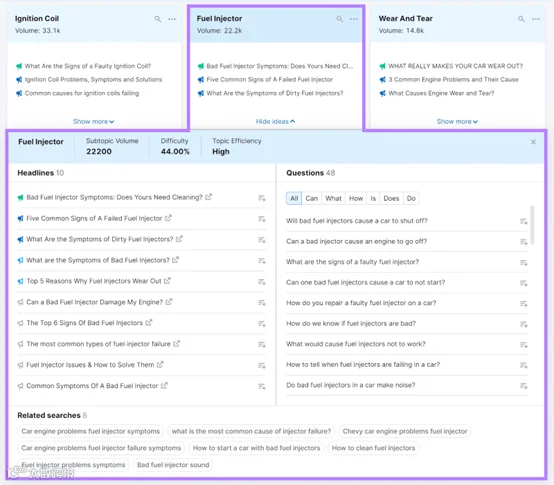Open three-dot menu on Wear And Tear card

click(536, 19)
